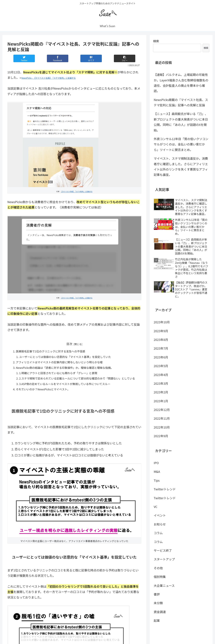Open citation link below the 吉川徹 profile image
Screen dimensions: 215x644
click(77, 191)
